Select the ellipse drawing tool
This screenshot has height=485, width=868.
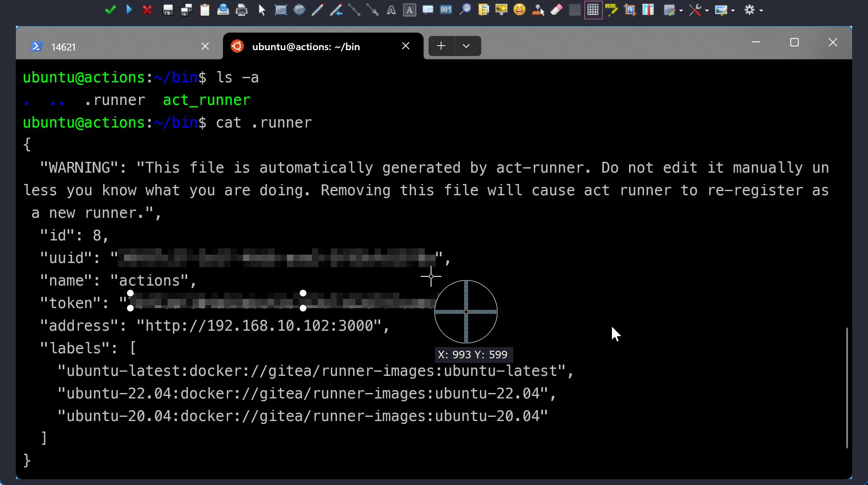[x=299, y=10]
